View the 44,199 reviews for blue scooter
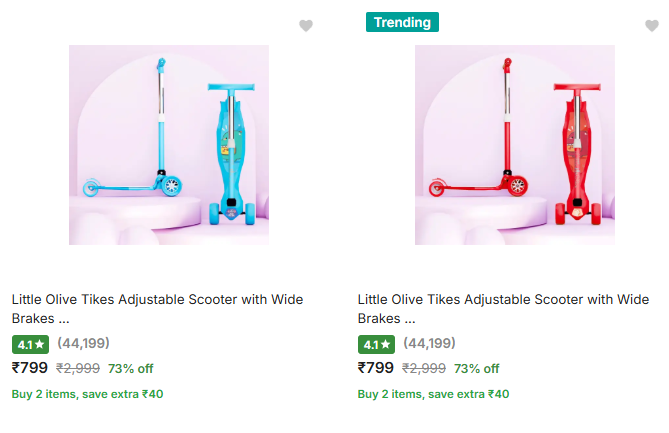Viewport: 669px width, 433px height. tap(83, 344)
